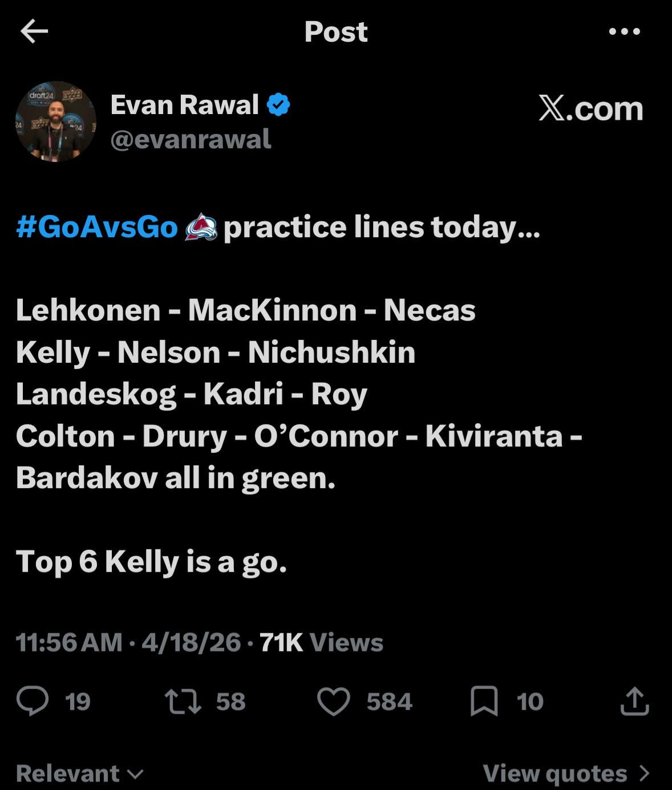
Task: Tap the share upload icon
Action: [x=634, y=701]
